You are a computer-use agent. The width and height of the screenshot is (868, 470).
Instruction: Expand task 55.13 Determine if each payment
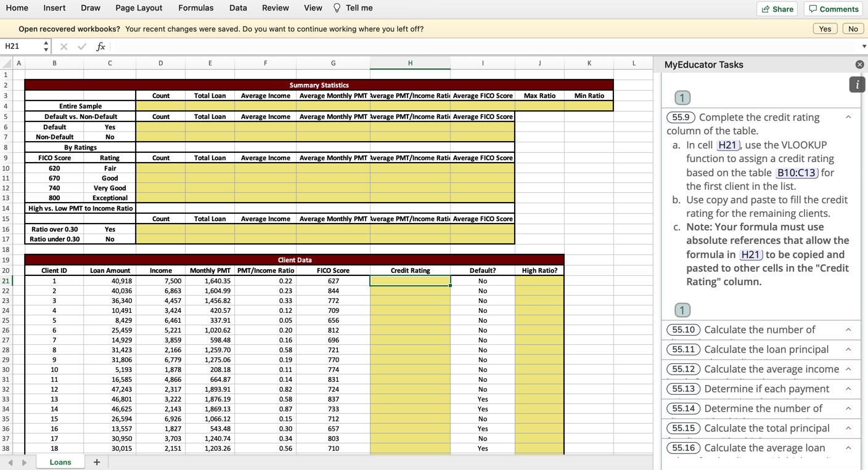pos(848,389)
